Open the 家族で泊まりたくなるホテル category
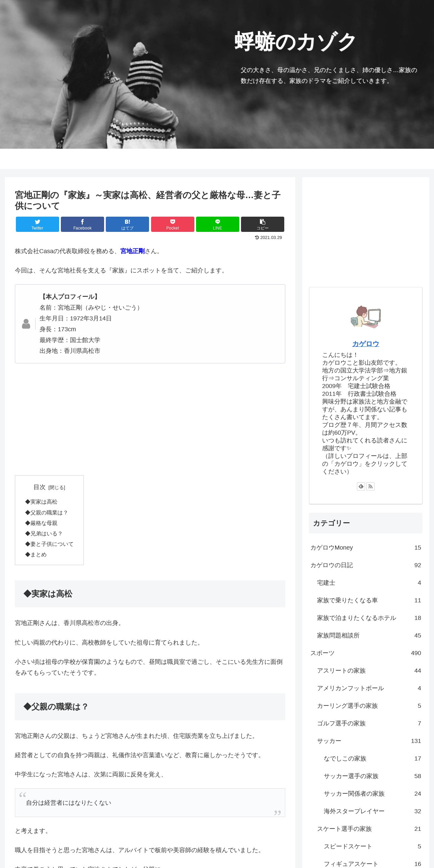Viewport: 434px width, 868px height. click(x=369, y=618)
